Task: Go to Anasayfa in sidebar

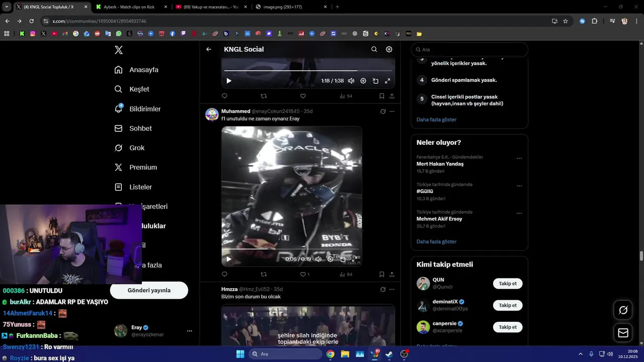Action: (136, 70)
